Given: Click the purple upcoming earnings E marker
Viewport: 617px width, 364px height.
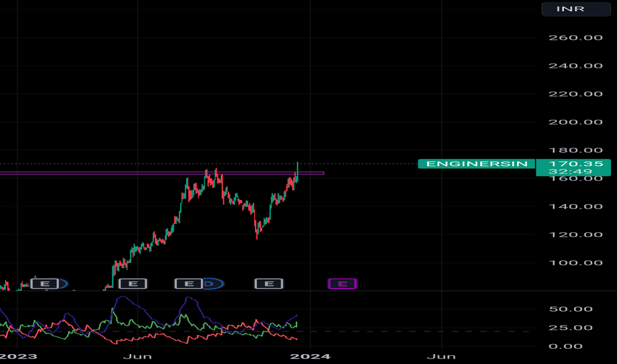Looking at the screenshot, I should [x=342, y=284].
